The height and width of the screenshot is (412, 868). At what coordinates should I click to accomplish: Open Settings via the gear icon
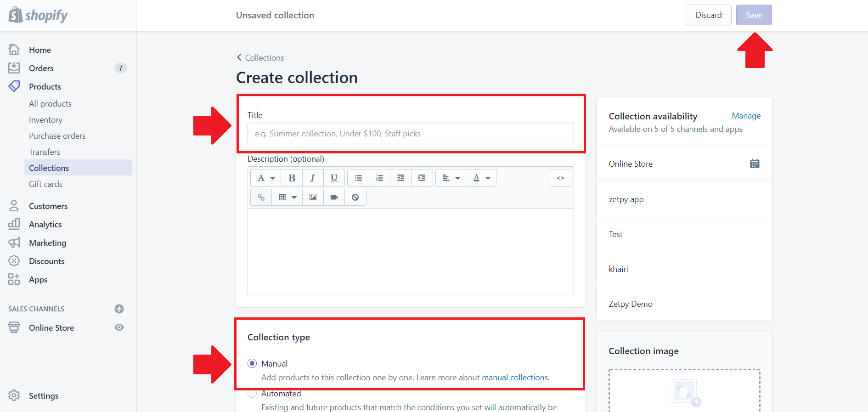[14, 395]
